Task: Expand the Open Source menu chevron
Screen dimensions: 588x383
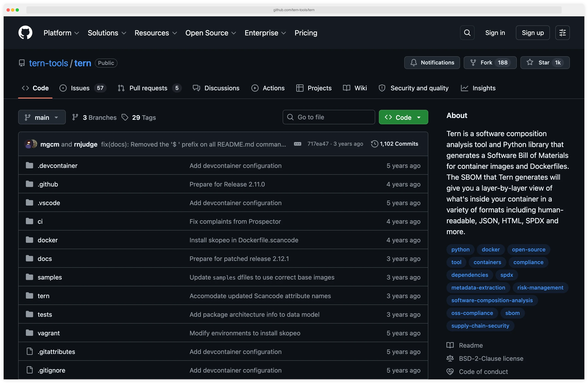Action: [x=234, y=33]
